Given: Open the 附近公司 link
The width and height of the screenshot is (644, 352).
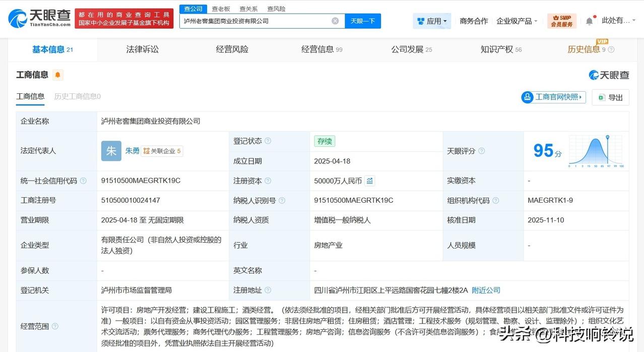Looking at the screenshot, I should pyautogui.click(x=486, y=290).
